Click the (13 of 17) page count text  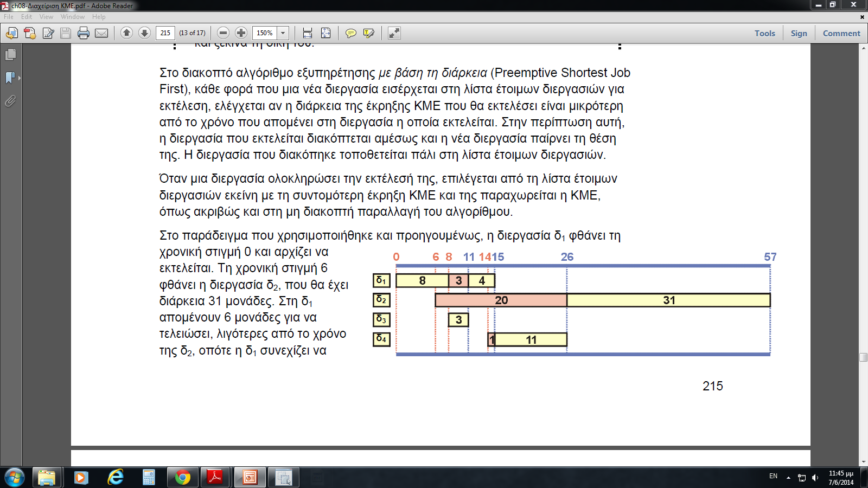click(x=193, y=33)
